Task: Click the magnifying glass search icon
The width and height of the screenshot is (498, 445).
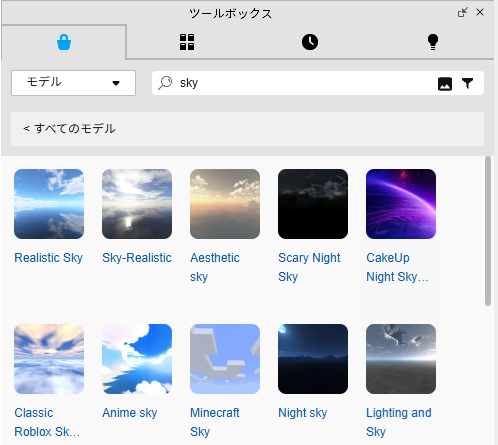Action: tap(165, 83)
